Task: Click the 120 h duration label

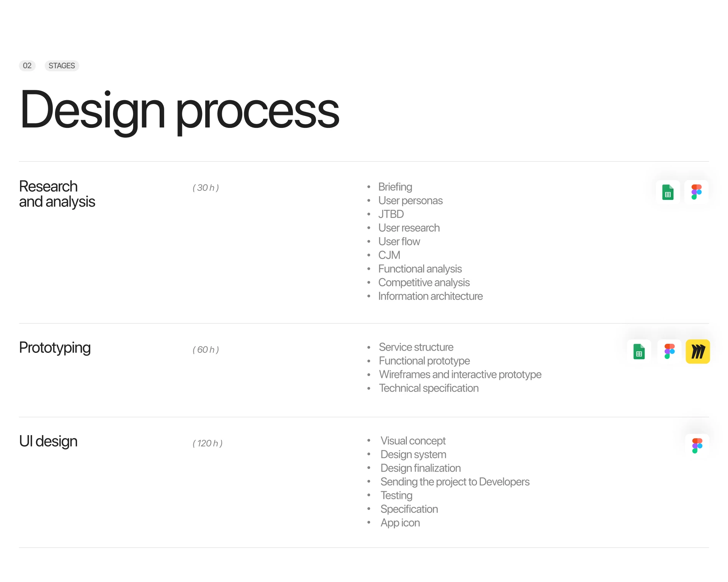Action: 208,444
